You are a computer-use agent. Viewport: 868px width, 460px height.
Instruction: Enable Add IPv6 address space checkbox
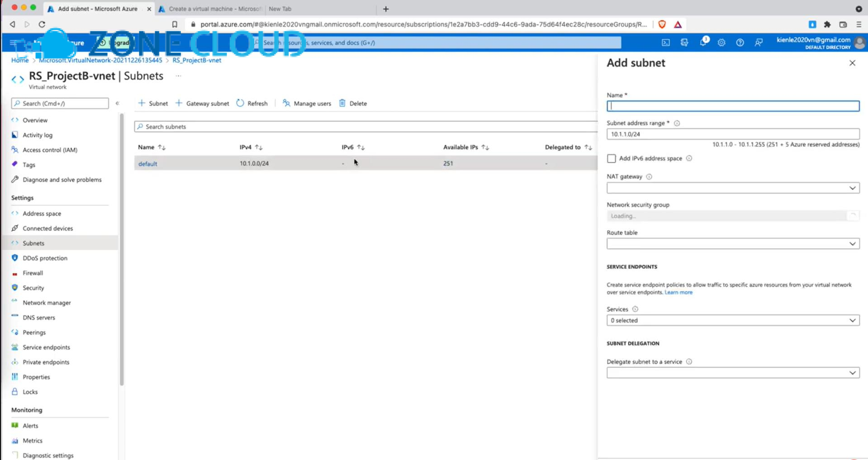click(612, 159)
